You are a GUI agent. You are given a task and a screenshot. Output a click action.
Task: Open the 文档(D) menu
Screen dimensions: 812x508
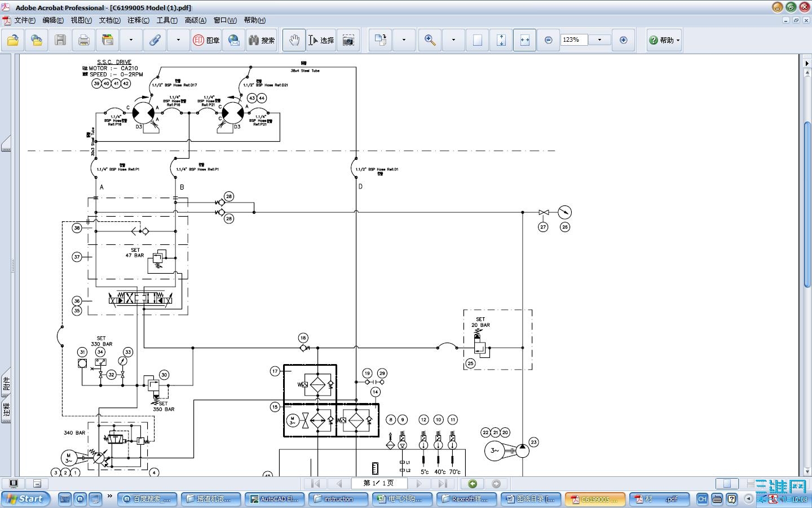tap(109, 20)
